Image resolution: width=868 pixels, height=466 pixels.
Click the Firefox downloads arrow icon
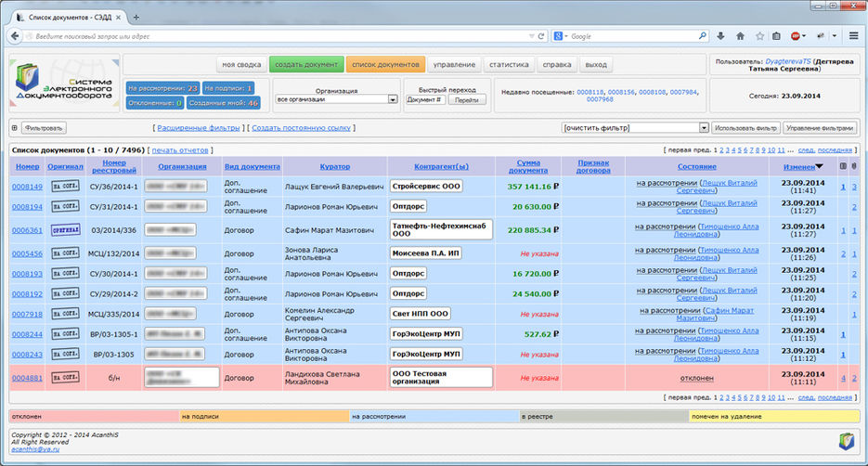point(720,36)
